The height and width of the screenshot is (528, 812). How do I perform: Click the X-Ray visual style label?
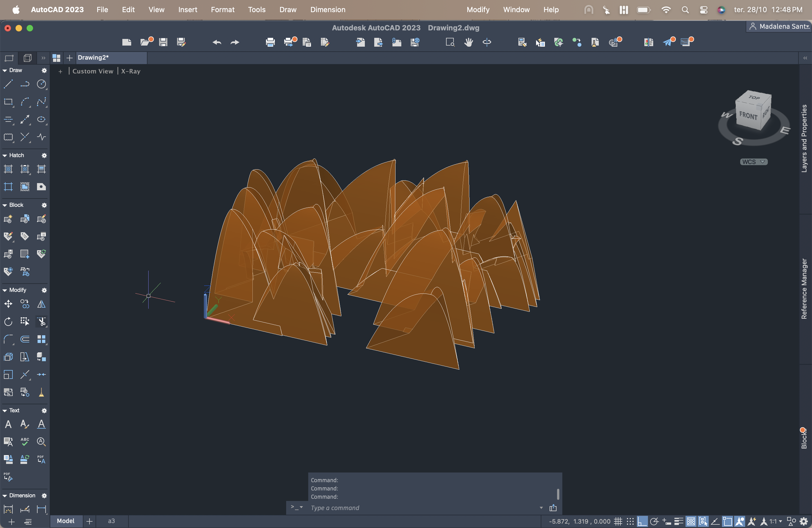point(131,71)
